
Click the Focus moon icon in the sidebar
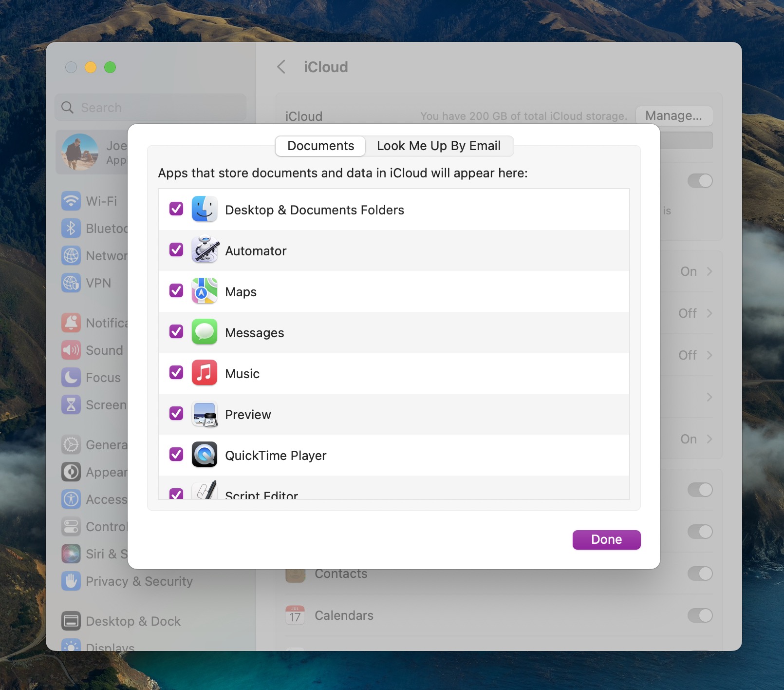(x=71, y=377)
